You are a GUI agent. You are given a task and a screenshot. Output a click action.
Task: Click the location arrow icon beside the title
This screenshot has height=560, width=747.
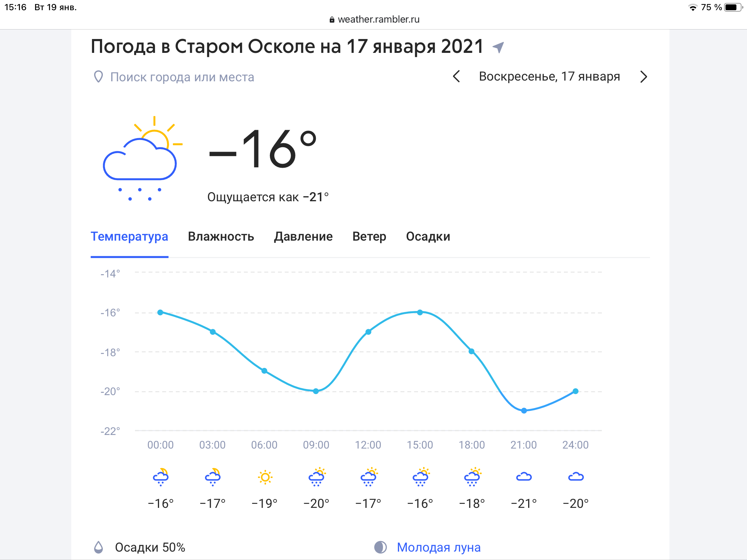(x=498, y=47)
